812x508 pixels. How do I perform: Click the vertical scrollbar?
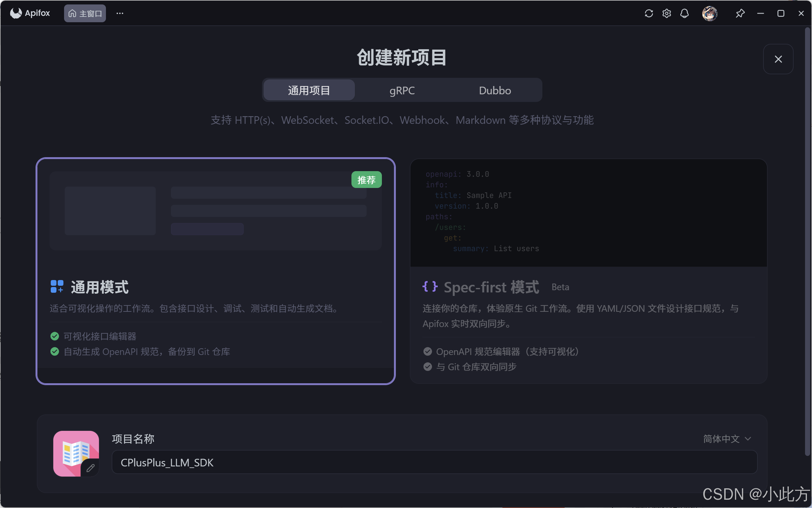(808, 242)
